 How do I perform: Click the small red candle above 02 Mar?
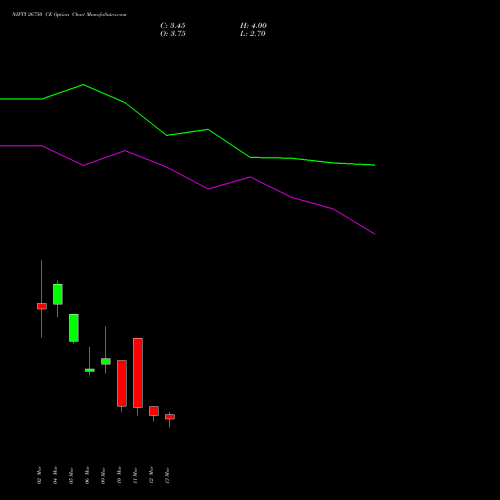(x=42, y=306)
